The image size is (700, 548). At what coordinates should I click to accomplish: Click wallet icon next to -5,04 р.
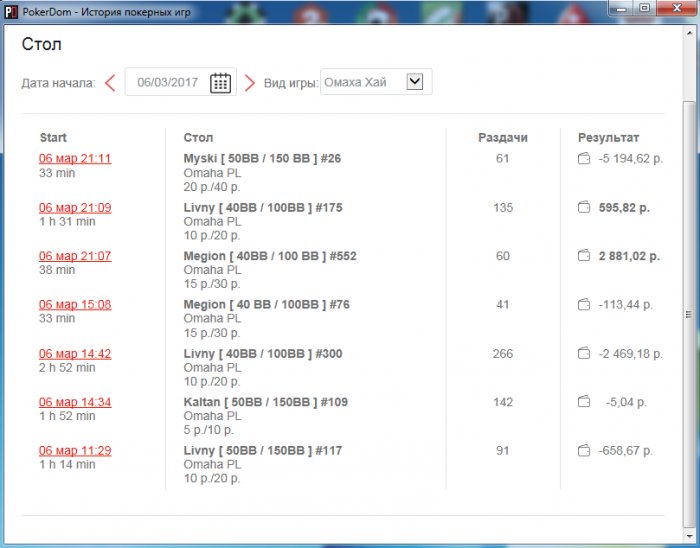tap(584, 402)
